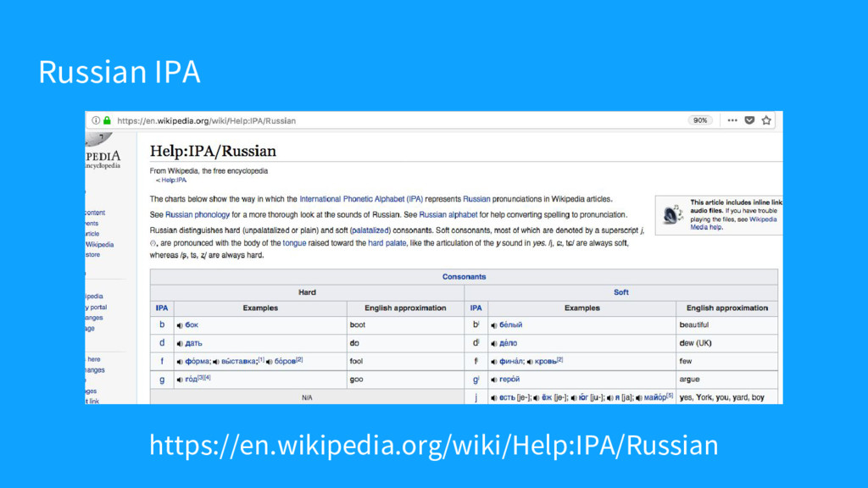Click the hard g IPA symbol link
Image resolution: width=868 pixels, height=488 pixels.
[x=162, y=380]
